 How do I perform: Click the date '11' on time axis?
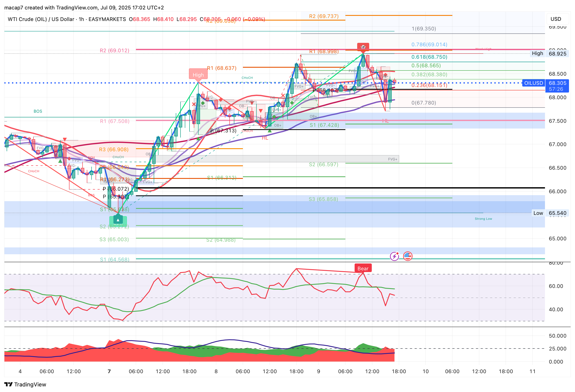tap(533, 371)
